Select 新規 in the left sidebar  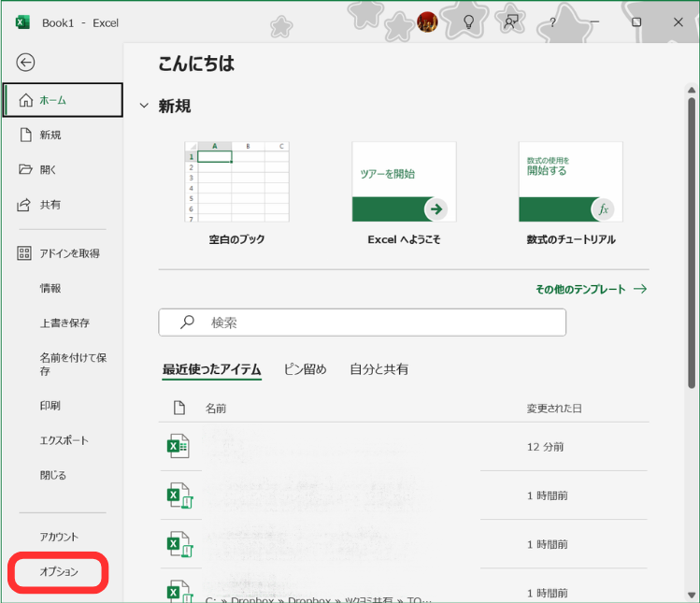point(50,135)
